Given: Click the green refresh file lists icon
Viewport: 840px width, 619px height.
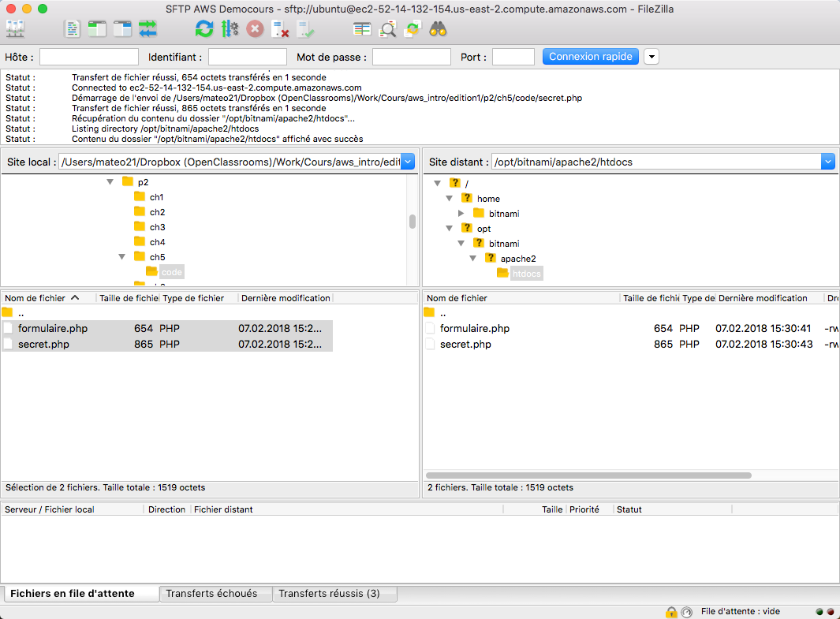Looking at the screenshot, I should 204,29.
